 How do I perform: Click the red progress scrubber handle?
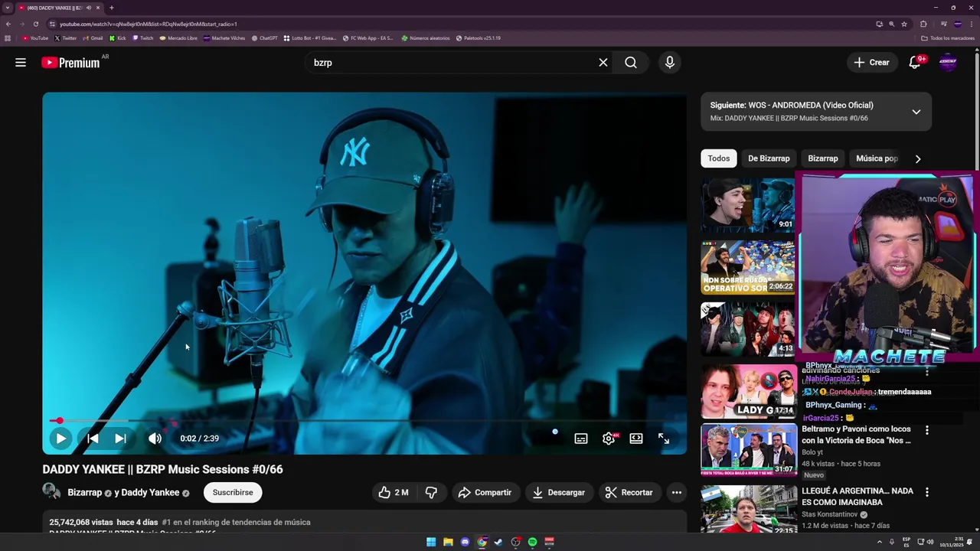coord(59,421)
